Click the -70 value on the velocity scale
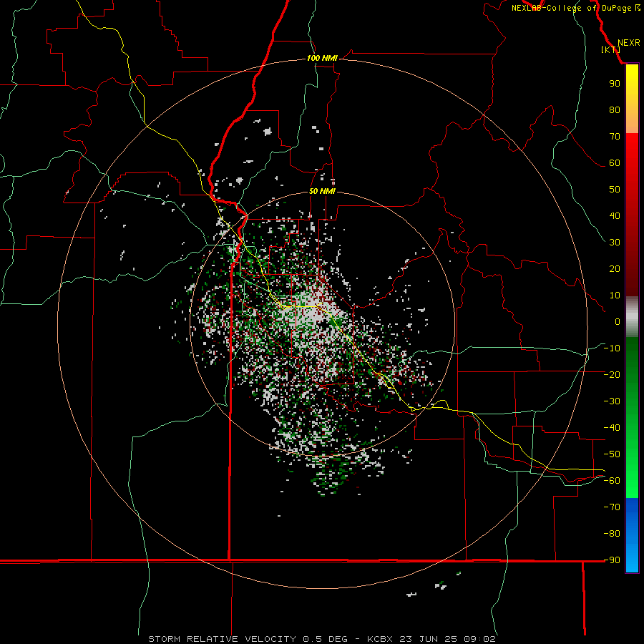644x644 pixels. coord(612,507)
